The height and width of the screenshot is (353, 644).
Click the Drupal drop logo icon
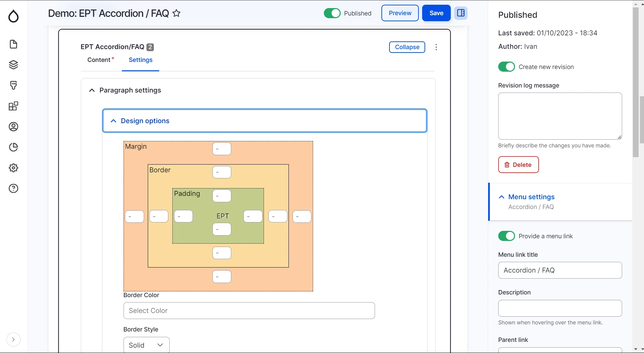(13, 16)
